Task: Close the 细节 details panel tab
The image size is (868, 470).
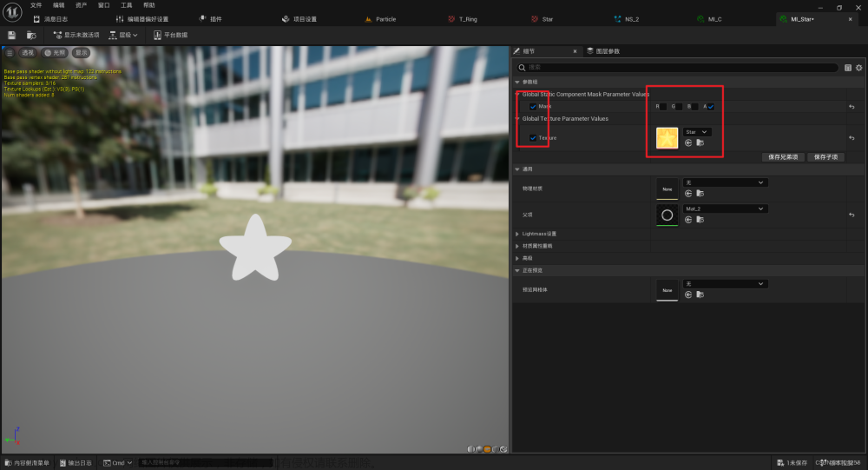Action: point(575,51)
